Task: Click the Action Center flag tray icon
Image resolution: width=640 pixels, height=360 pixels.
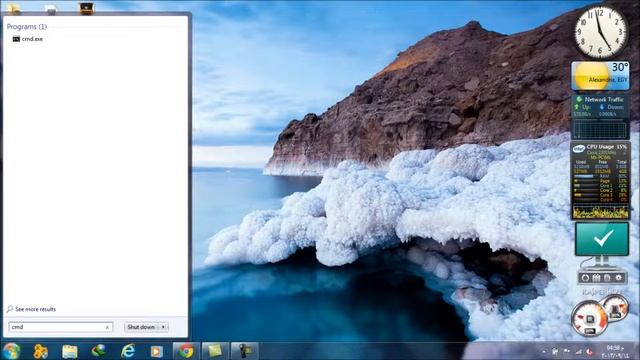Action: click(567, 351)
